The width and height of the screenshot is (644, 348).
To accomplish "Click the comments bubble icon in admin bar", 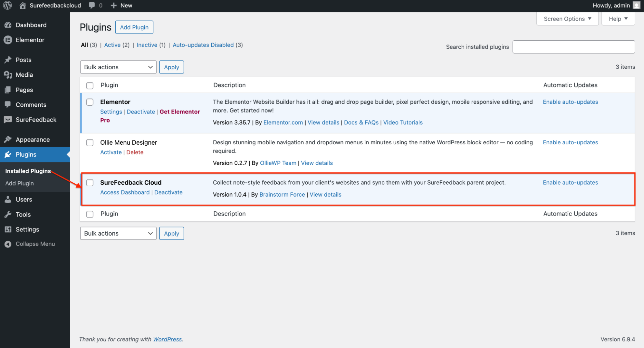I will [x=92, y=5].
